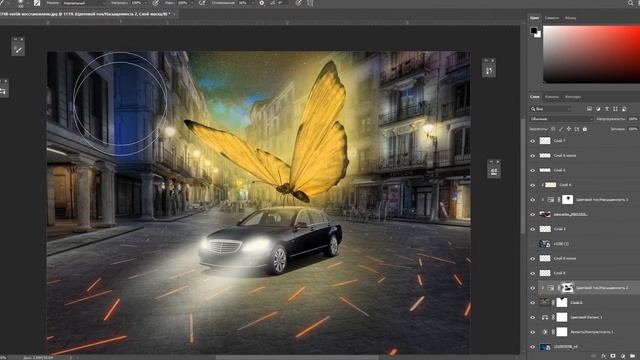Close the open document tab
Image resolution: width=640 pixels, height=360 pixels.
pyautogui.click(x=174, y=14)
